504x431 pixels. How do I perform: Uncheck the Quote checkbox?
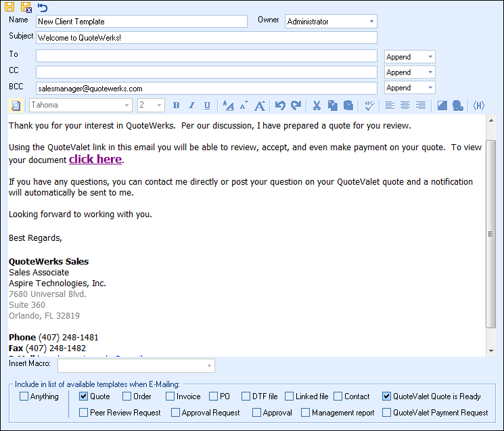84,396
